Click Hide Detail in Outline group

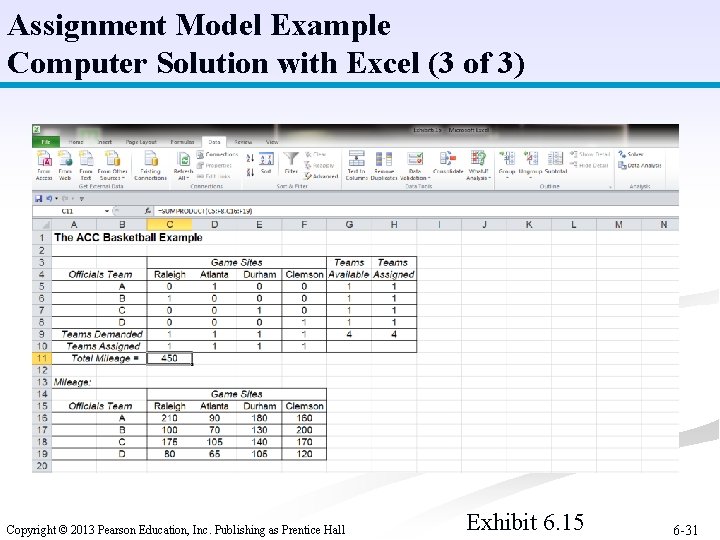tap(589, 165)
